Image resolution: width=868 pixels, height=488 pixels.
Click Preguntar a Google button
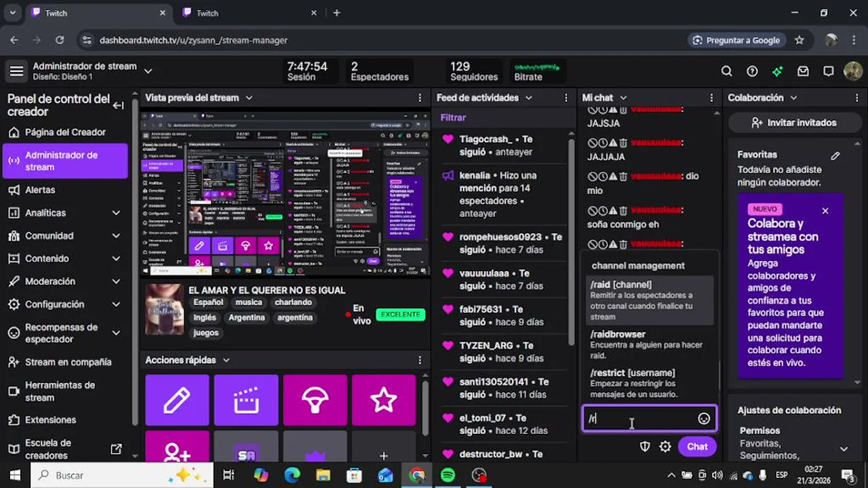pyautogui.click(x=736, y=40)
